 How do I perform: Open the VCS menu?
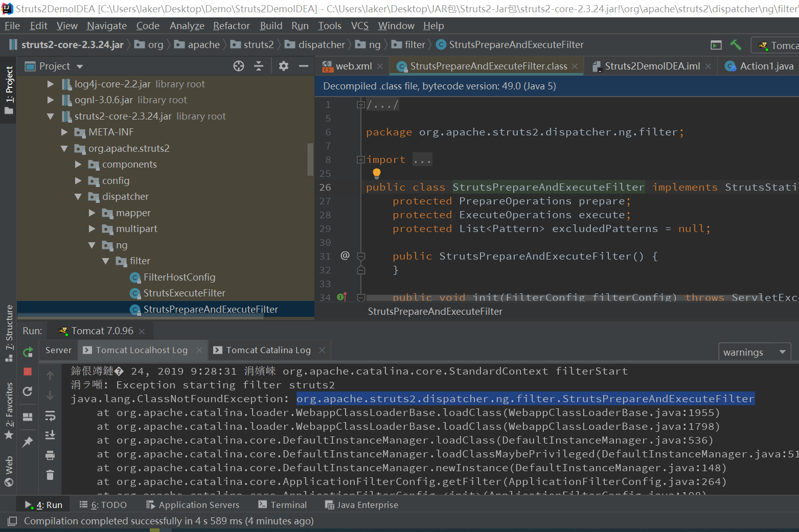click(x=360, y=26)
